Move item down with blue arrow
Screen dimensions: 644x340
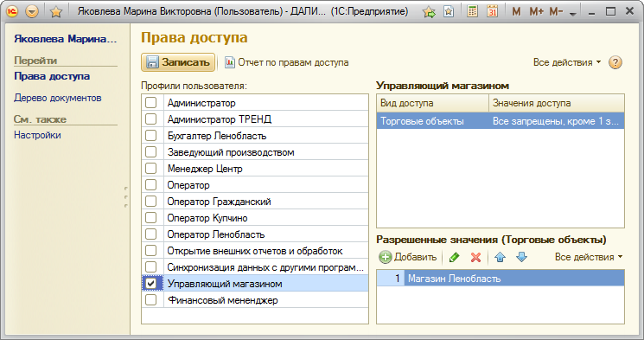[521, 257]
